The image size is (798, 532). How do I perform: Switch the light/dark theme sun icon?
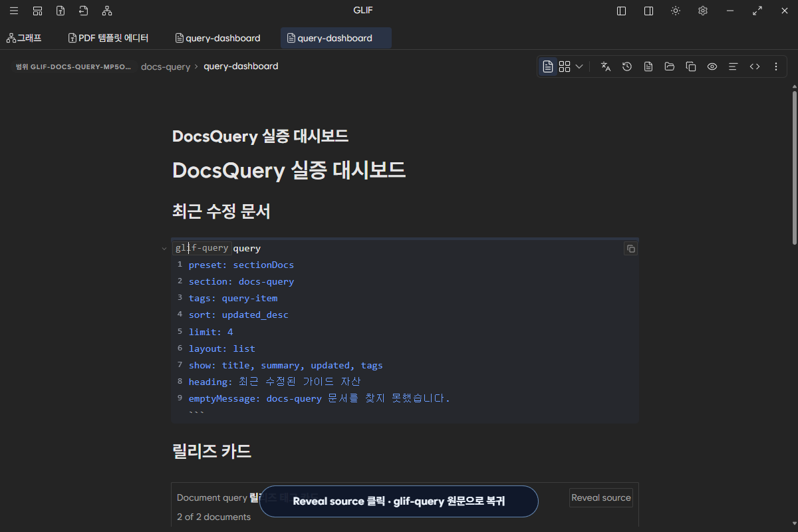click(676, 11)
